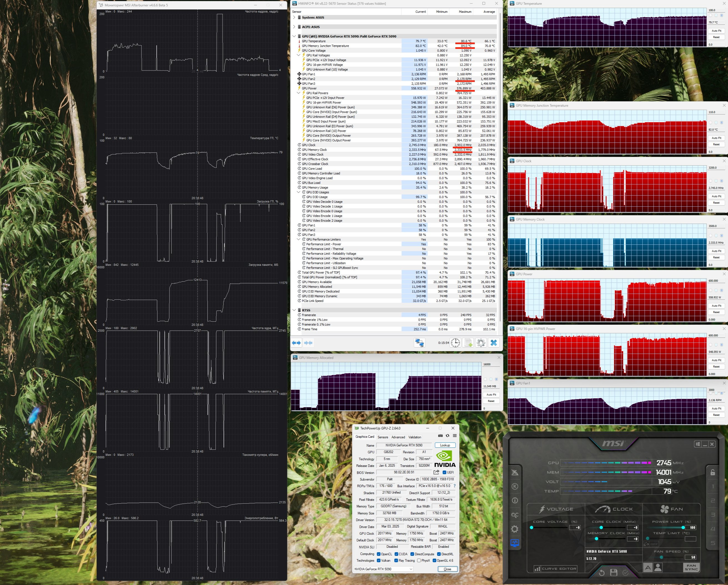Open the GPU selection dropdown in GPU-Z
Image resolution: width=728 pixels, height=585 pixels.
coord(383,569)
